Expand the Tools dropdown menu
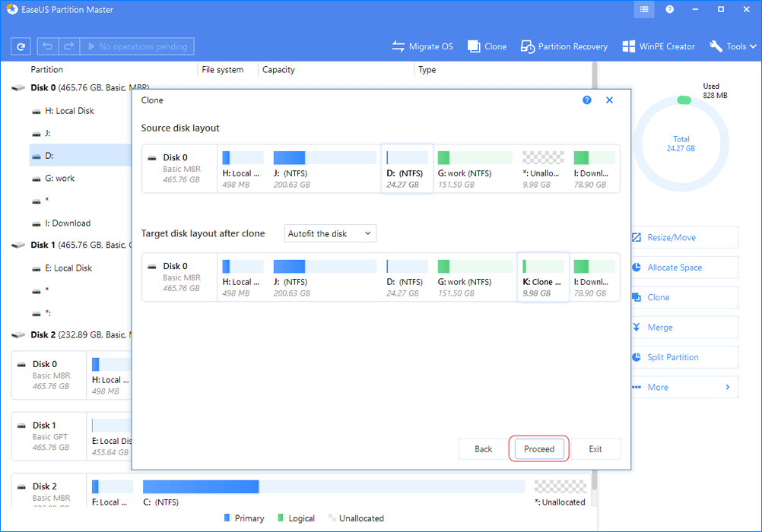Viewport: 762px width, 532px height. tap(733, 46)
